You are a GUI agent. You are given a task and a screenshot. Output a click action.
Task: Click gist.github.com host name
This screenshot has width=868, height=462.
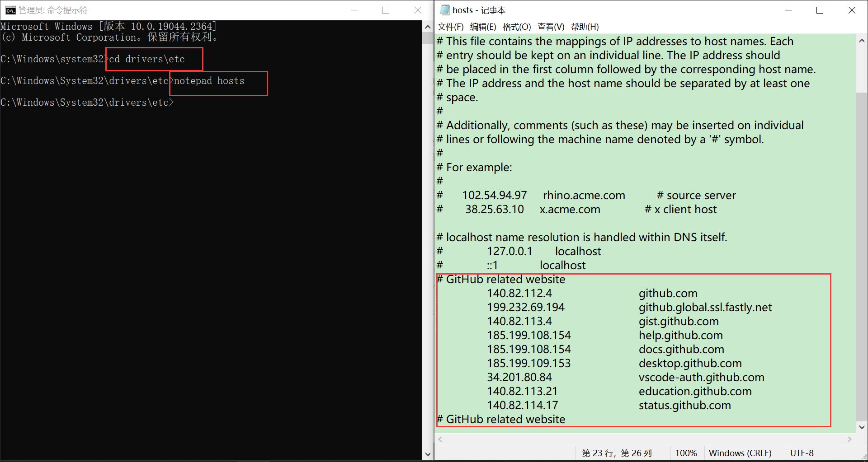(679, 322)
